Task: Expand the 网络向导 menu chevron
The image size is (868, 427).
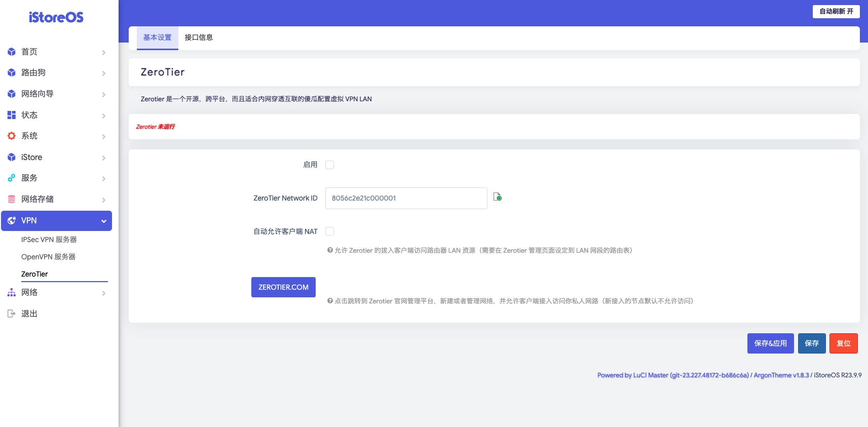Action: coord(103,94)
